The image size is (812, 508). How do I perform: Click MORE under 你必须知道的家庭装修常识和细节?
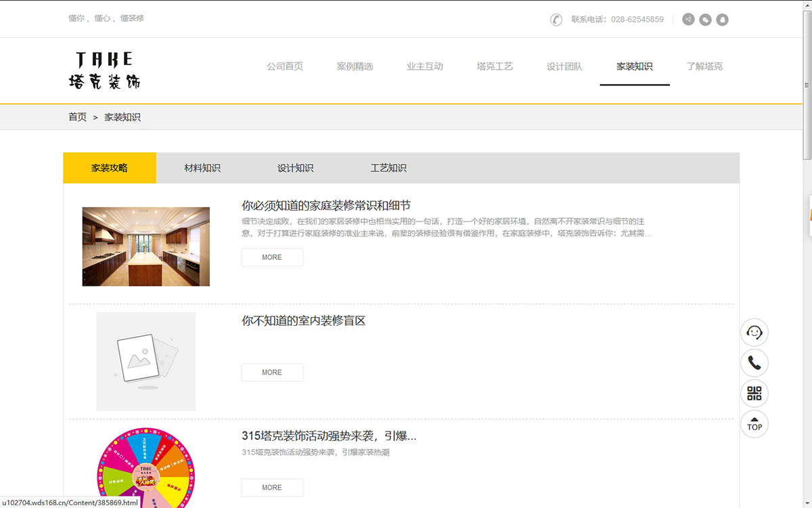pyautogui.click(x=272, y=257)
